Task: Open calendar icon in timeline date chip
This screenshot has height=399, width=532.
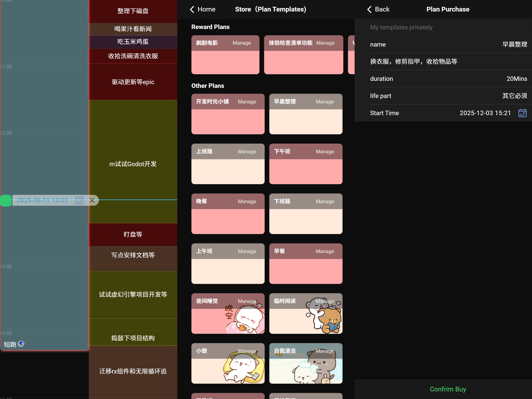Action: pos(79,200)
